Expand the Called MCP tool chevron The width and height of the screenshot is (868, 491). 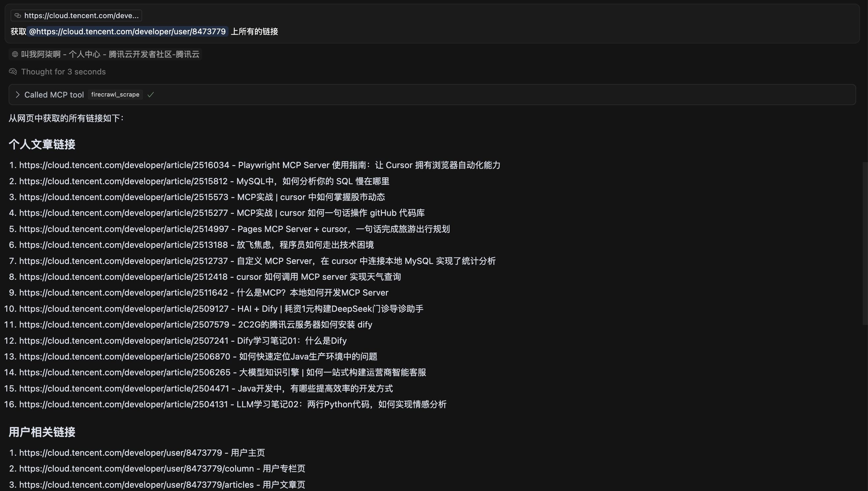point(17,95)
